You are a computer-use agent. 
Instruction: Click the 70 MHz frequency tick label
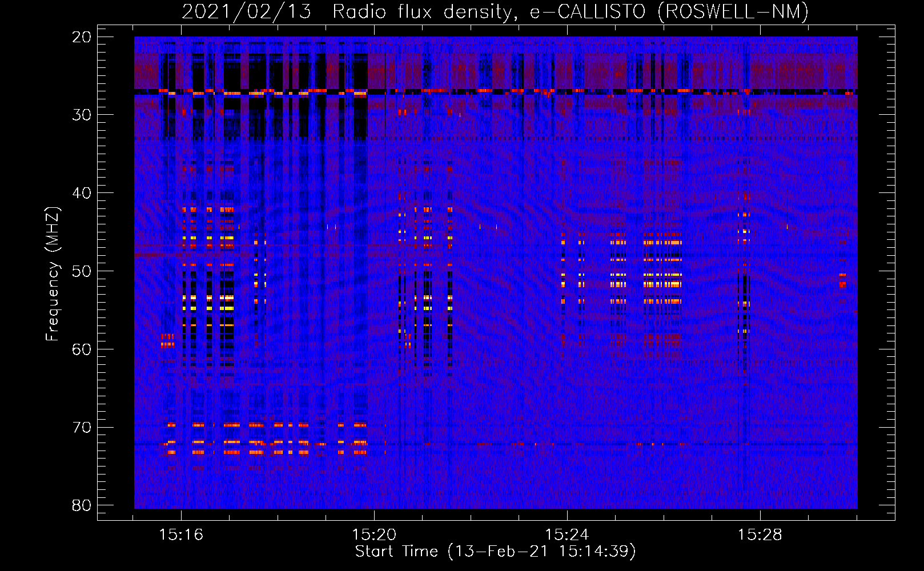tap(82, 428)
